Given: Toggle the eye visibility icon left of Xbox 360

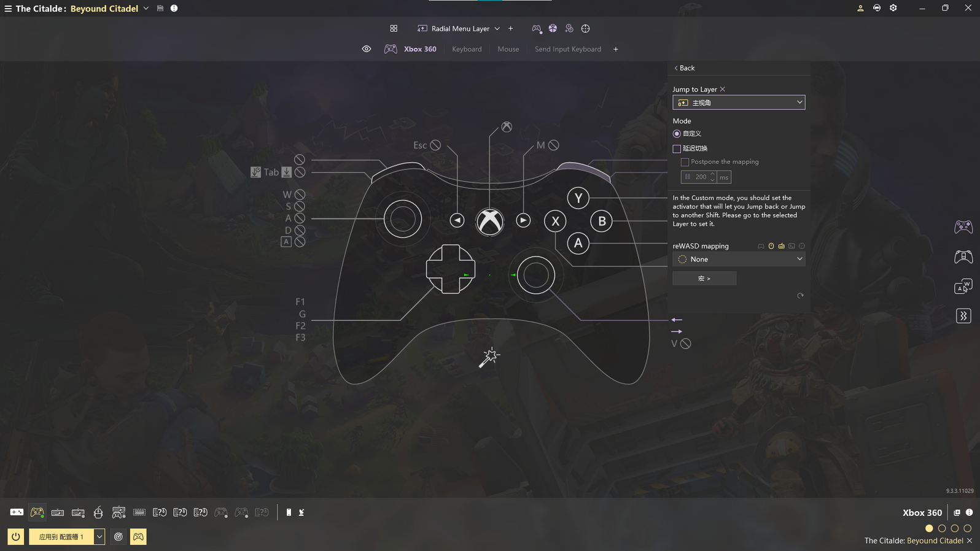Looking at the screenshot, I should pyautogui.click(x=366, y=49).
